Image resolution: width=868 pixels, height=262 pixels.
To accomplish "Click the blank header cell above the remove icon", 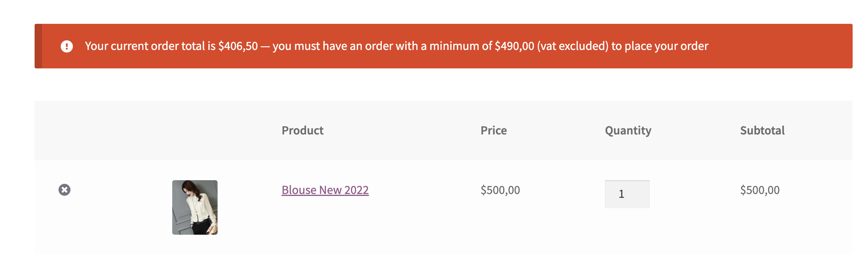I will [x=65, y=131].
